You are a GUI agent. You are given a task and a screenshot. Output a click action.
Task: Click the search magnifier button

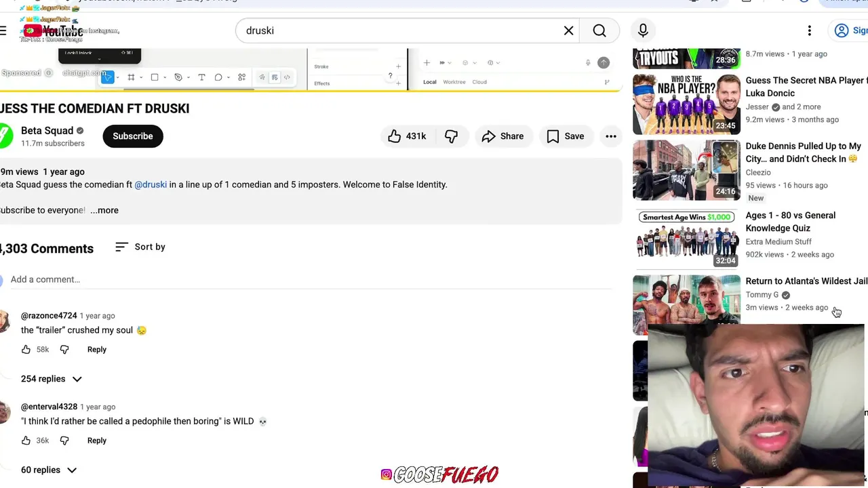[599, 30]
